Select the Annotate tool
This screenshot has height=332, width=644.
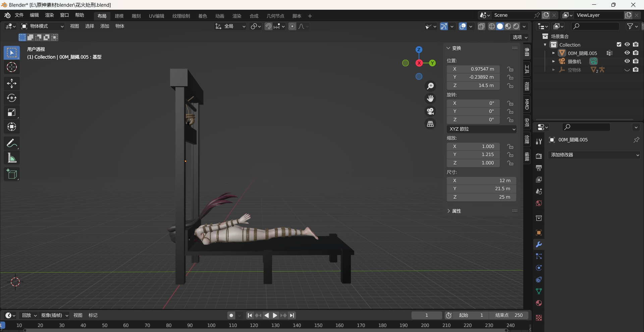(x=12, y=143)
